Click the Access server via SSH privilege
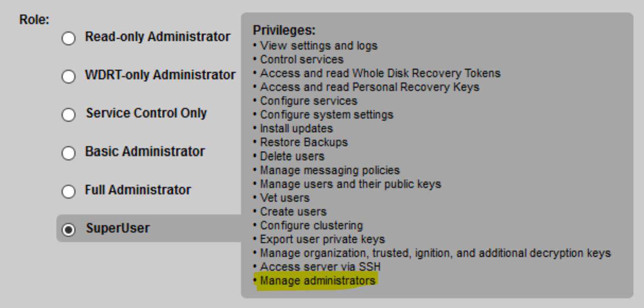The image size is (644, 308). 320,267
